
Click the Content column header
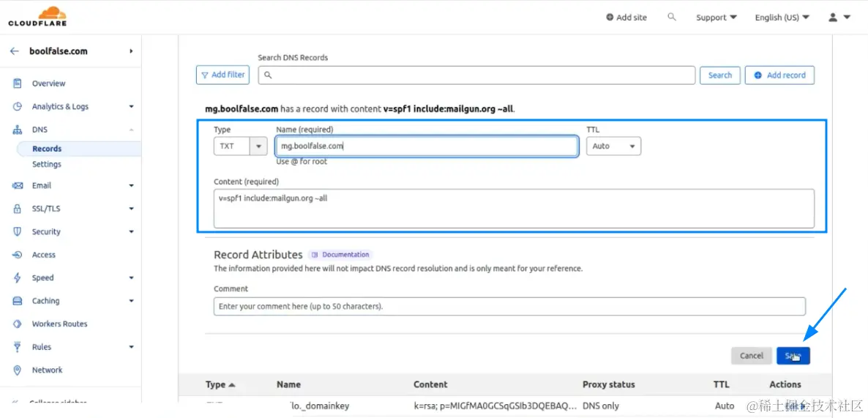pyautogui.click(x=430, y=384)
